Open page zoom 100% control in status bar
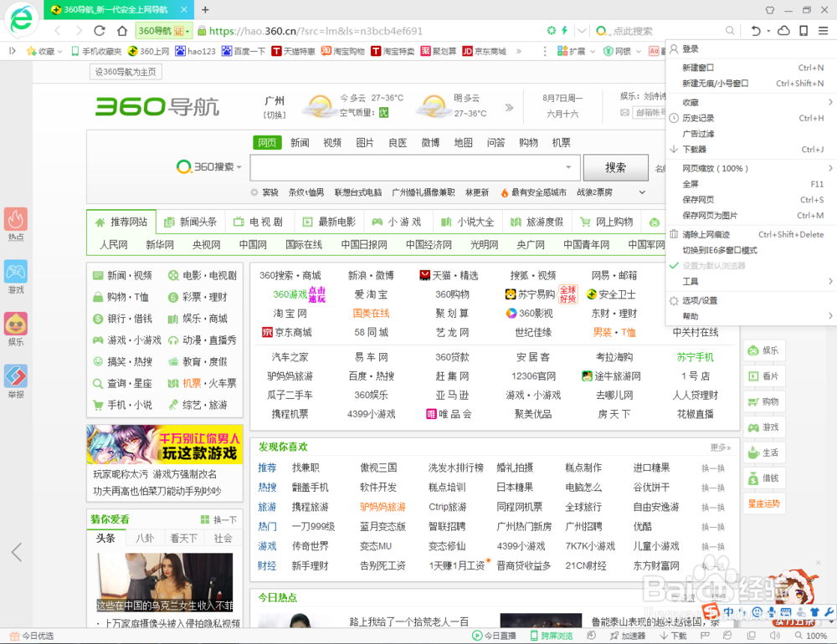This screenshot has height=644, width=837. coord(811,636)
